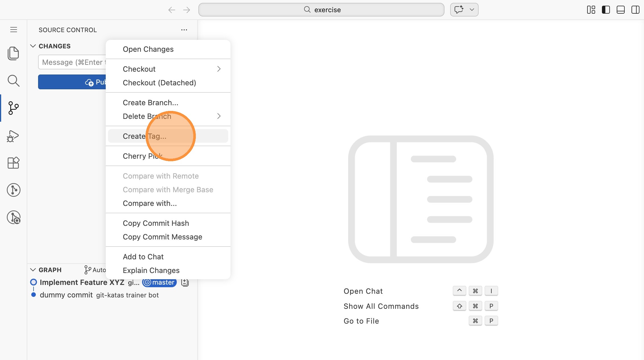This screenshot has height=360, width=644.
Task: Toggle the secondary side bar
Action: click(x=635, y=10)
